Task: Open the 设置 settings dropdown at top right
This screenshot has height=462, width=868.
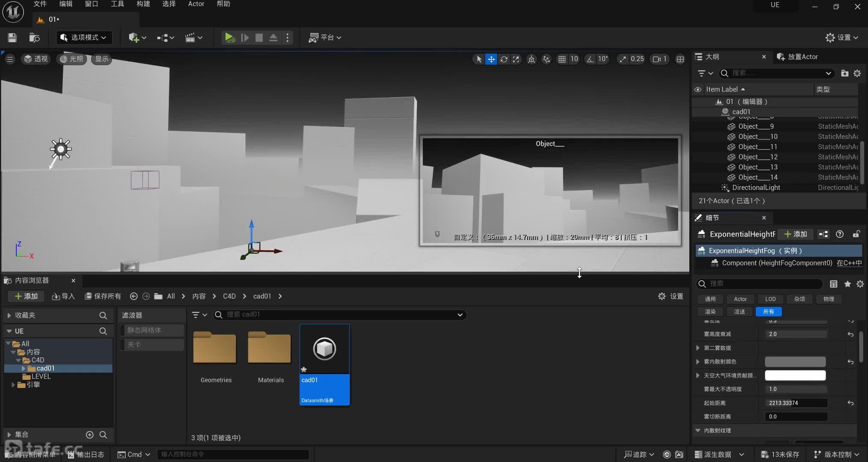Action: point(842,38)
